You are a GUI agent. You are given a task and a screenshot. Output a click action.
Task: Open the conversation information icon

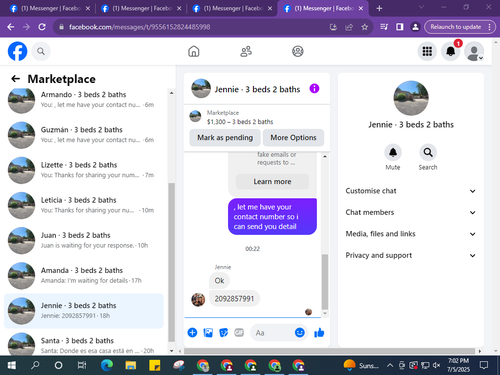click(314, 88)
